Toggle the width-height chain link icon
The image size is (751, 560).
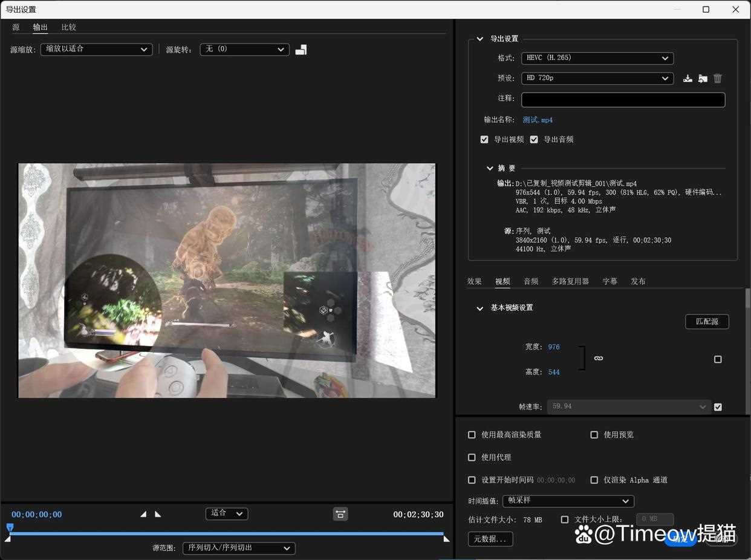tap(598, 359)
